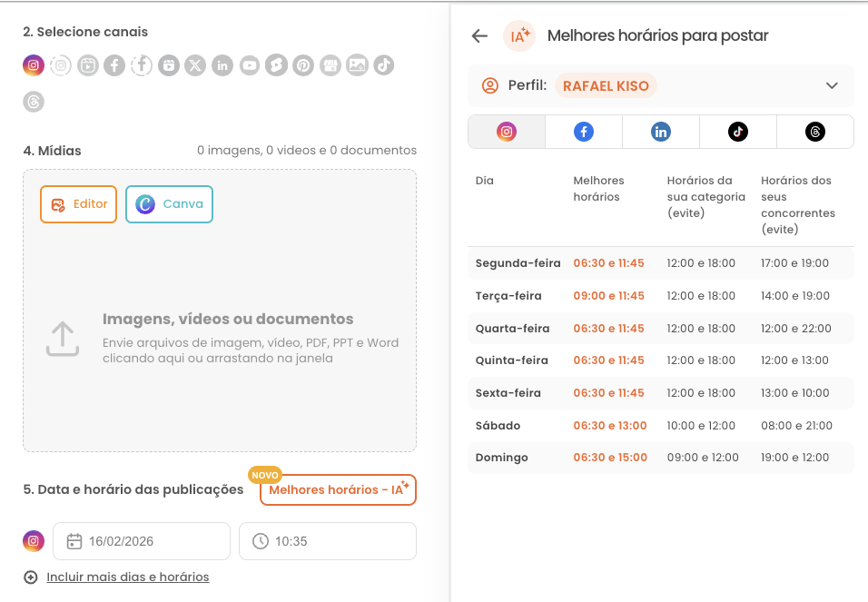Toggle the Google Business channel on
This screenshot has height=602, width=868.
pos(330,65)
